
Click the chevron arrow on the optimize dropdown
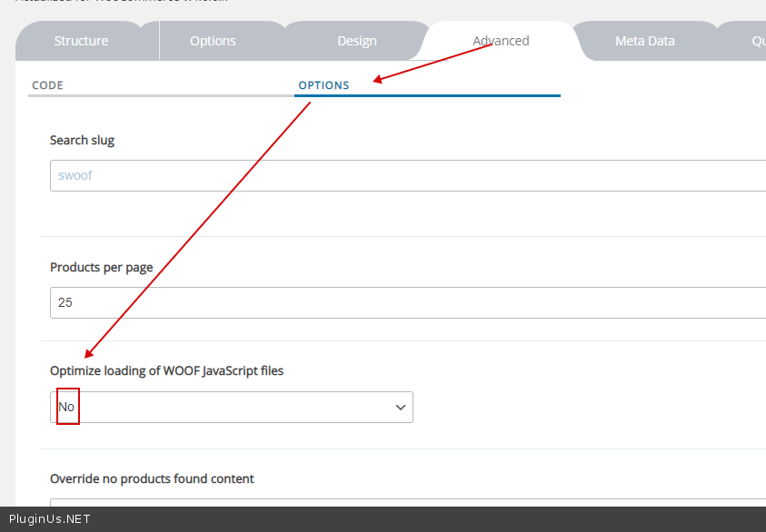pyautogui.click(x=400, y=408)
